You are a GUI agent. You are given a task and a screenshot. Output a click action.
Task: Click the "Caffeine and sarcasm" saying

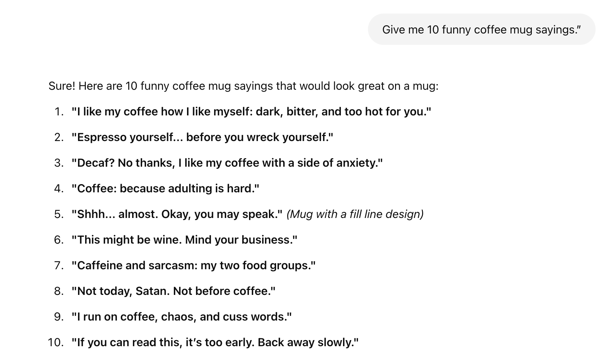pyautogui.click(x=193, y=266)
